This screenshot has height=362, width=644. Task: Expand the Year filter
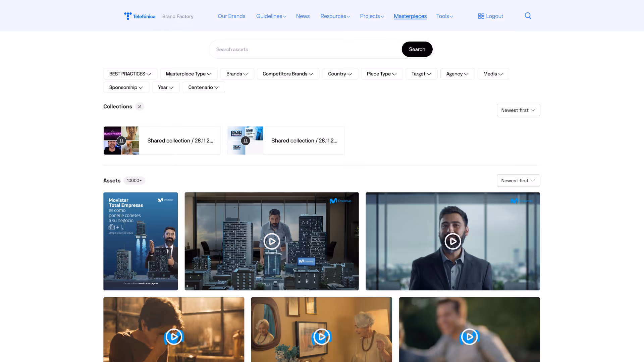tap(166, 87)
